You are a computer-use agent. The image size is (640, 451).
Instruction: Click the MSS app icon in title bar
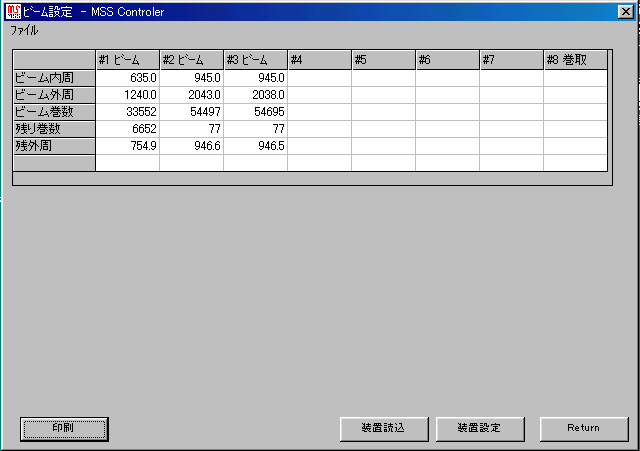pos(12,12)
